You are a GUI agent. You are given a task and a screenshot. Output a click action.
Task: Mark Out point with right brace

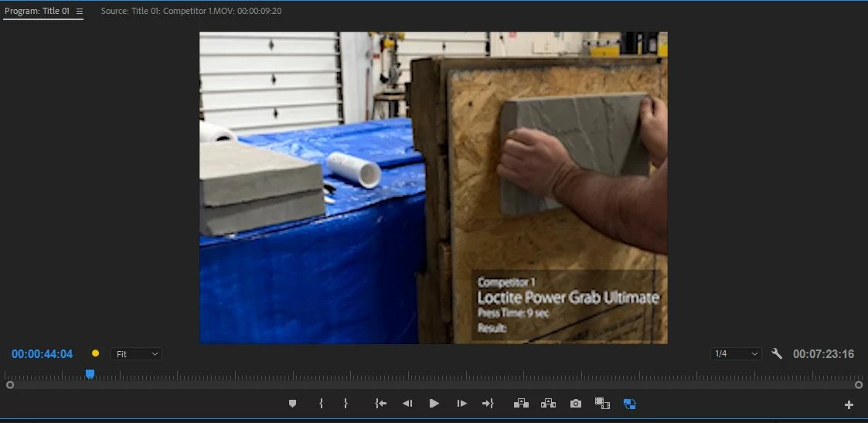345,404
